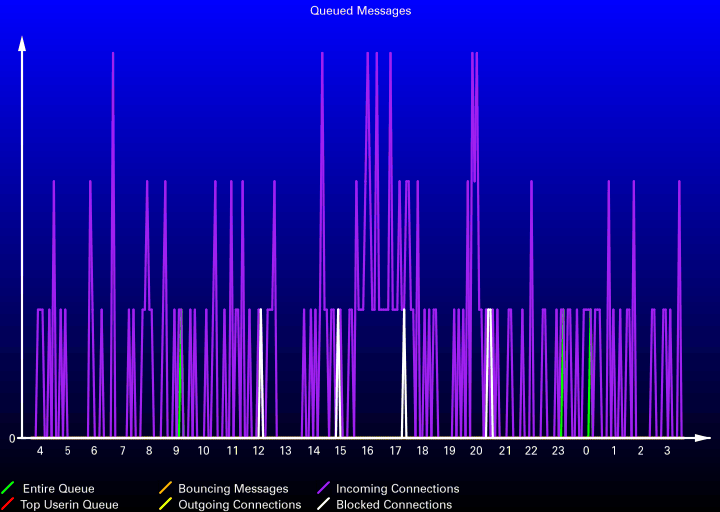Select the Entire Queue legend label

58,489
